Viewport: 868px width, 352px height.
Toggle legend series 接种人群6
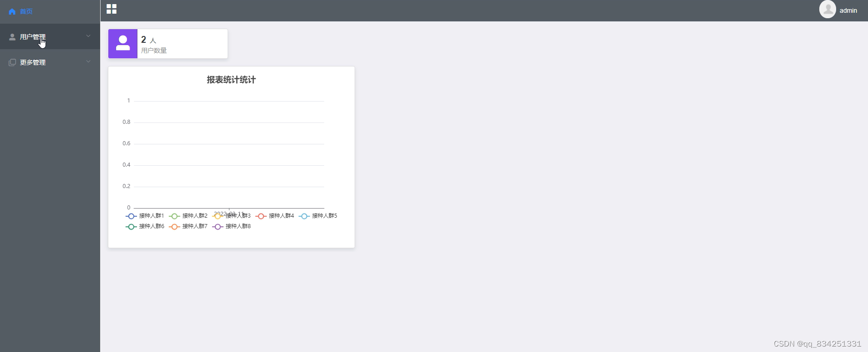[145, 226]
